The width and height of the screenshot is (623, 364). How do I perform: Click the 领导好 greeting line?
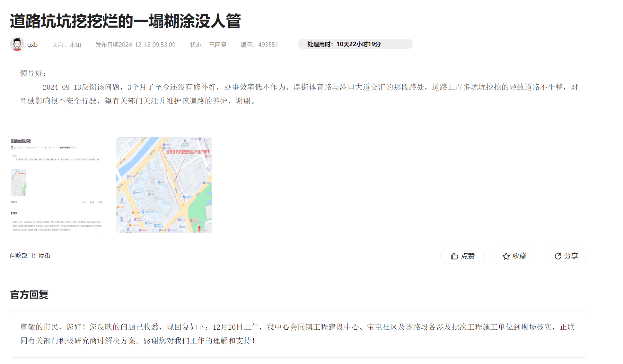[x=33, y=73]
